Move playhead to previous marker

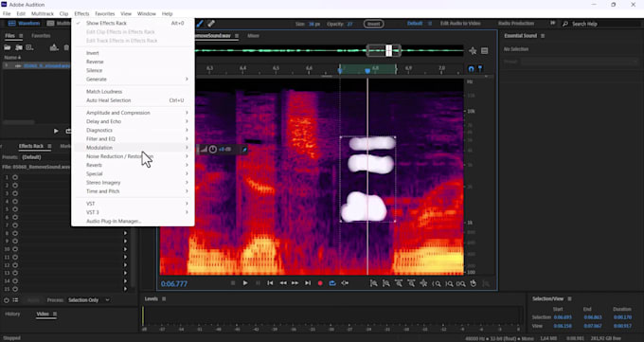[270, 283]
